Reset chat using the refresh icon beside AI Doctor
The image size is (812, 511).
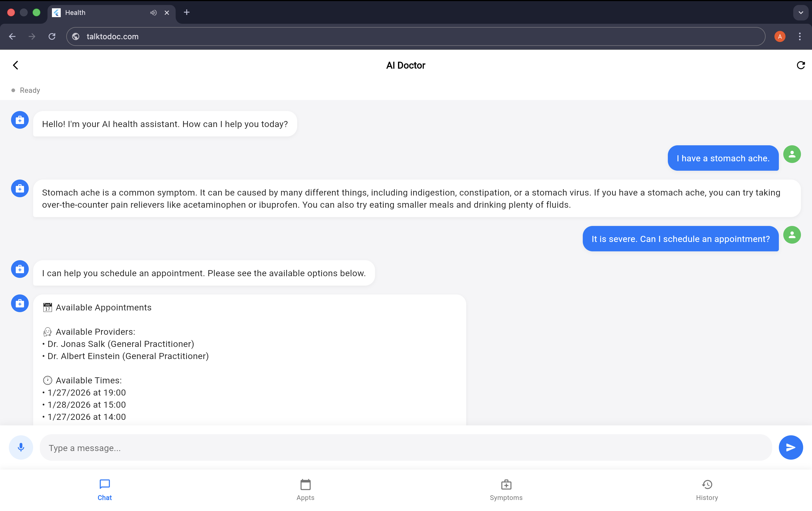click(x=800, y=65)
